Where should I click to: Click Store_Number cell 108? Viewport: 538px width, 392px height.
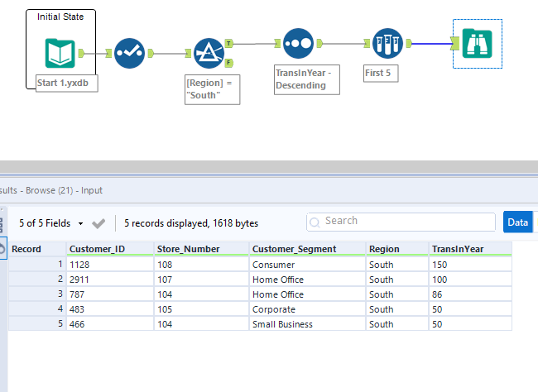[201, 265]
